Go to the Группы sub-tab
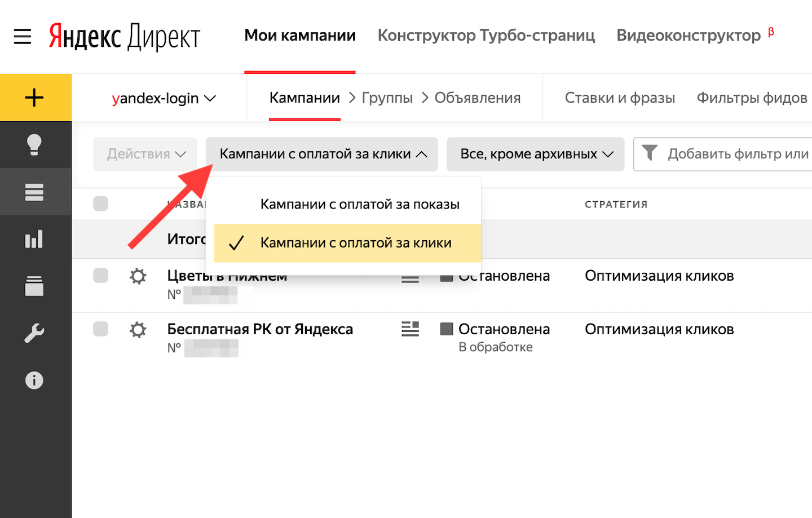The width and height of the screenshot is (812, 518). click(387, 98)
